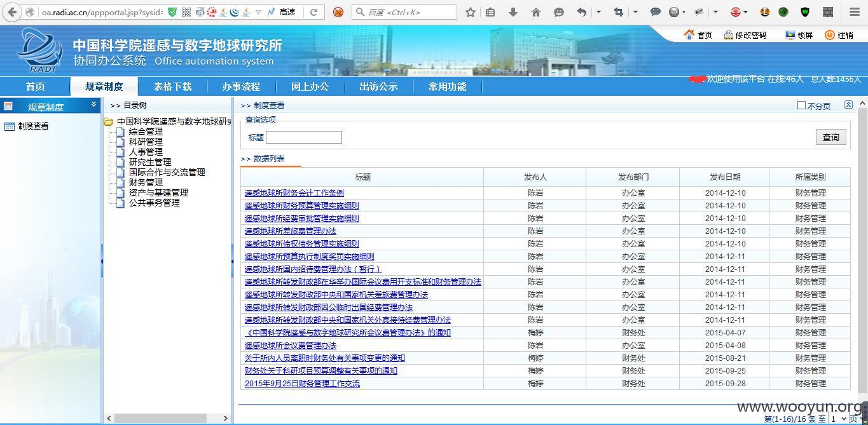
Task: Open the bookmarks list icon
Action: [490, 12]
